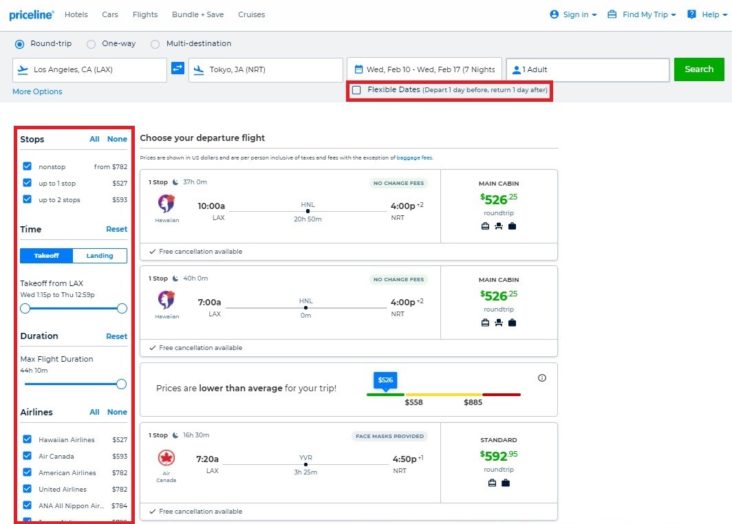
Task: Click seat icon on 10:00a flight
Action: (x=499, y=226)
